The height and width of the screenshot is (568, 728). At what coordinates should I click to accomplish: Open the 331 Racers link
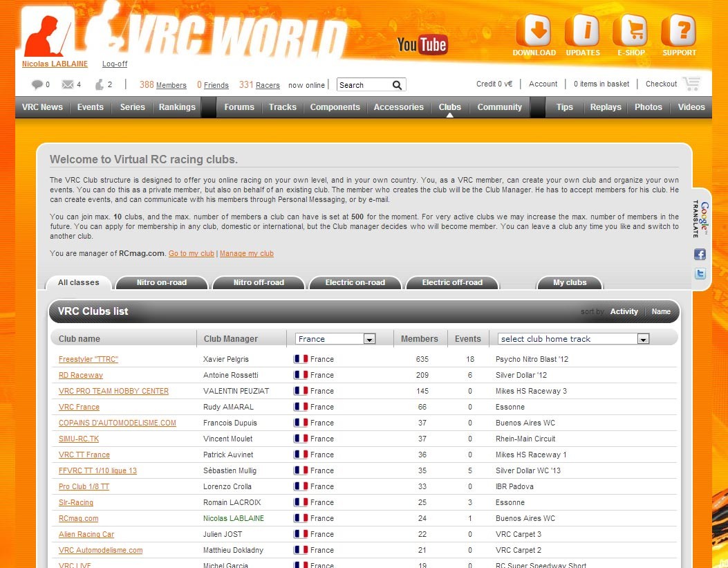click(259, 85)
